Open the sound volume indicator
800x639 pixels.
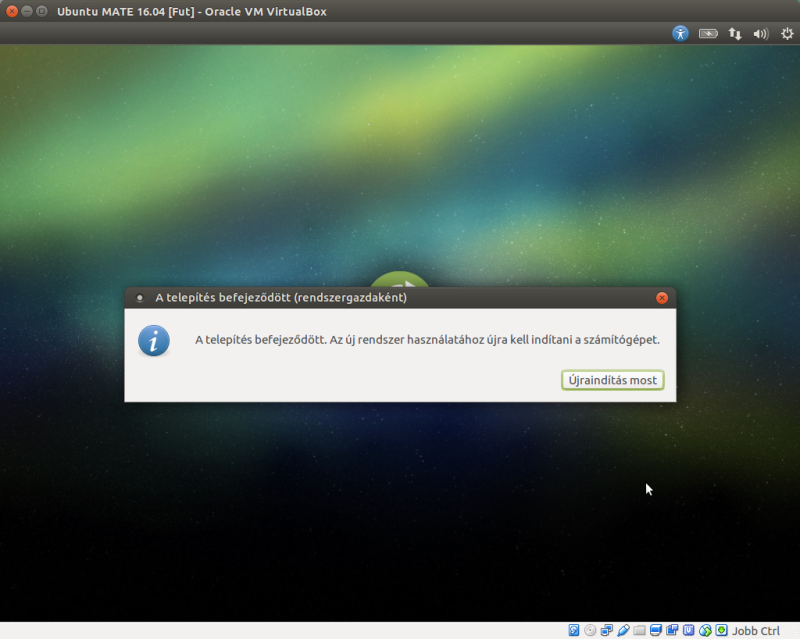(x=761, y=34)
